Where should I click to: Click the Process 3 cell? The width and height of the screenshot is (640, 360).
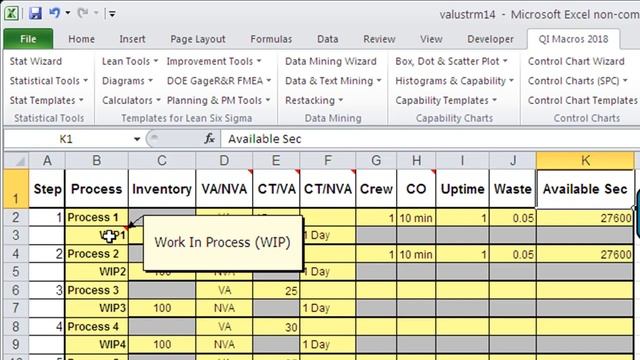tap(97, 290)
